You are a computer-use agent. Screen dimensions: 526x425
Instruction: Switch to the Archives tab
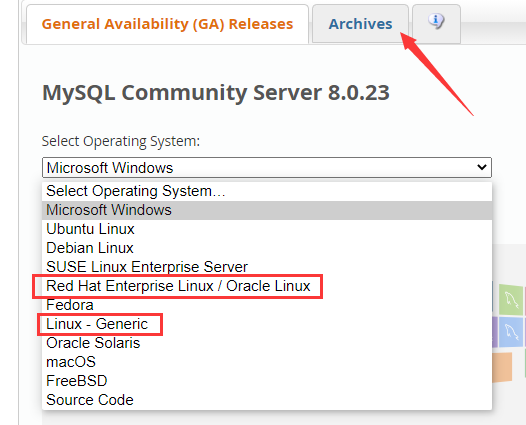coord(360,24)
